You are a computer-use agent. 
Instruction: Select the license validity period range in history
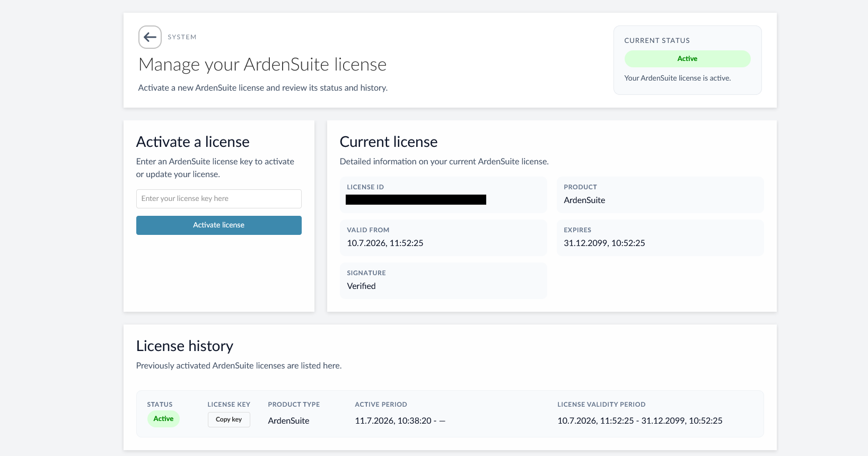coord(639,420)
